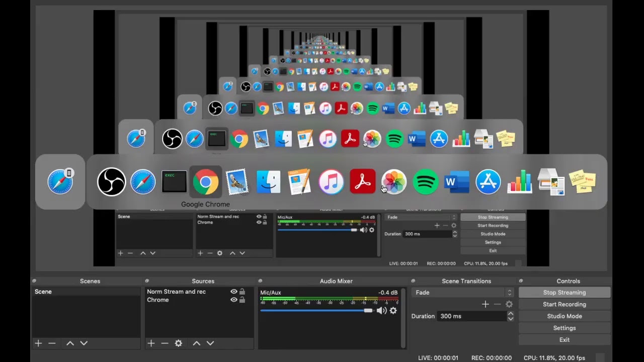Image resolution: width=644 pixels, height=362 pixels.
Task: Enable Studio Mode
Action: (x=565, y=316)
